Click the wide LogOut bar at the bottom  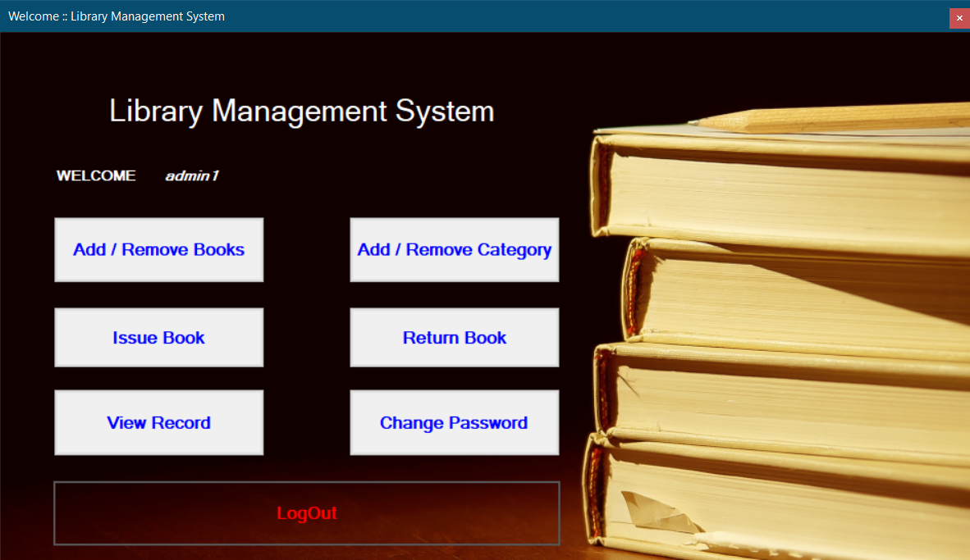click(x=307, y=513)
